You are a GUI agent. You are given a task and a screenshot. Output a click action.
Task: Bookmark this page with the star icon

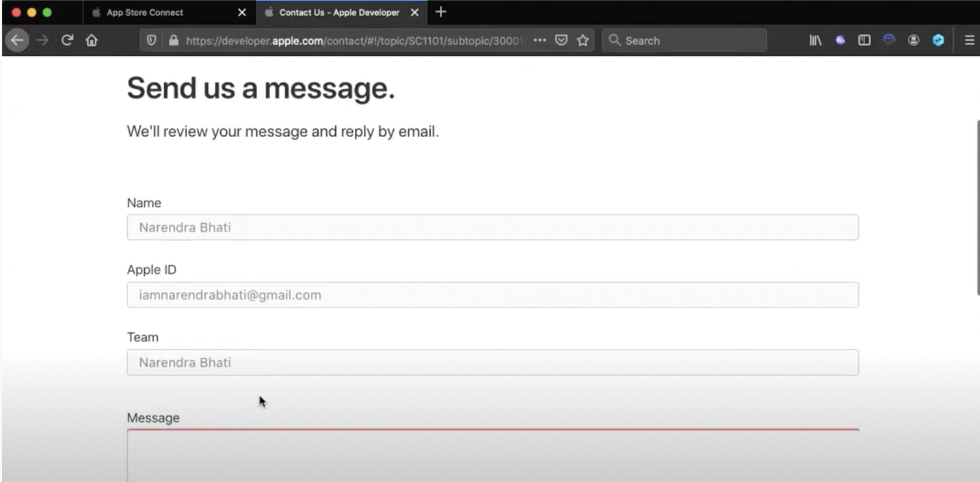pyautogui.click(x=583, y=40)
